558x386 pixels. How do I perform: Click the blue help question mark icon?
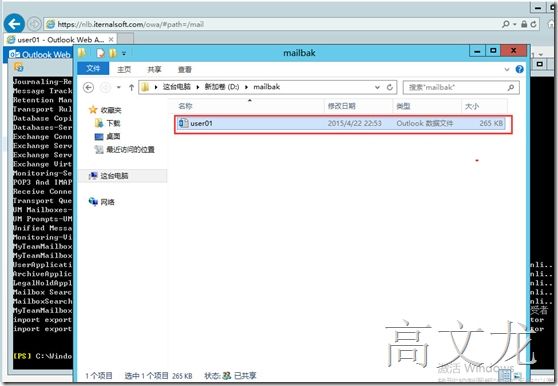[x=519, y=69]
